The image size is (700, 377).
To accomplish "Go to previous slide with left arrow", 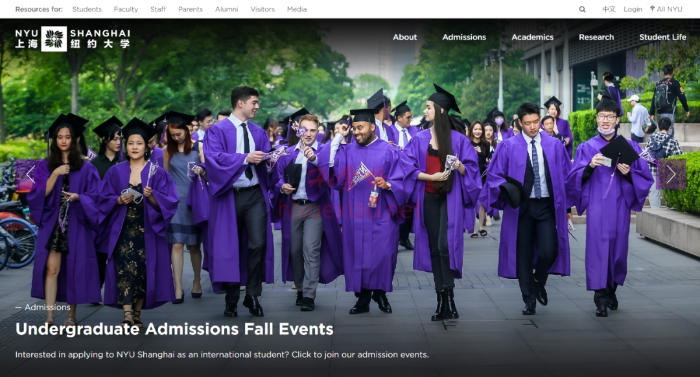I will (30, 175).
